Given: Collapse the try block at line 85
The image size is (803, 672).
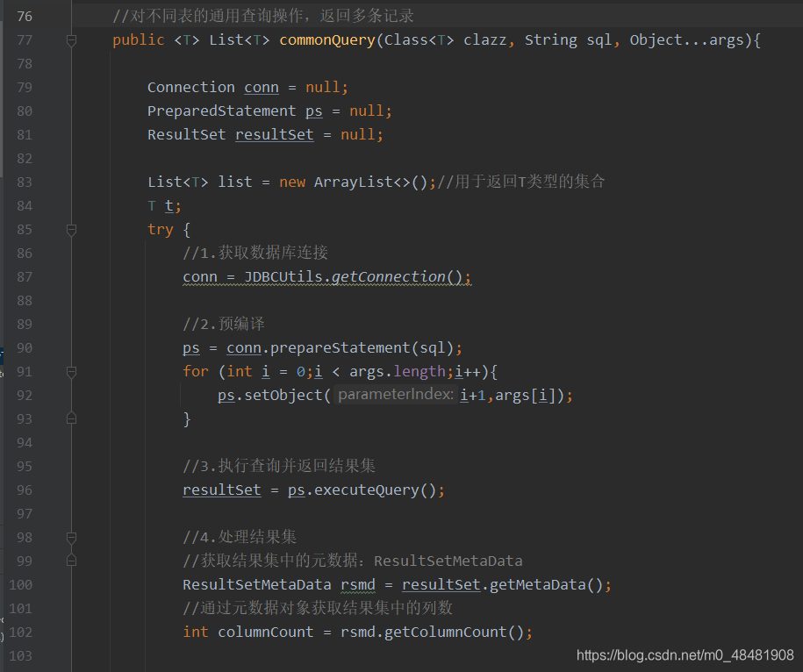Looking at the screenshot, I should click(x=72, y=231).
